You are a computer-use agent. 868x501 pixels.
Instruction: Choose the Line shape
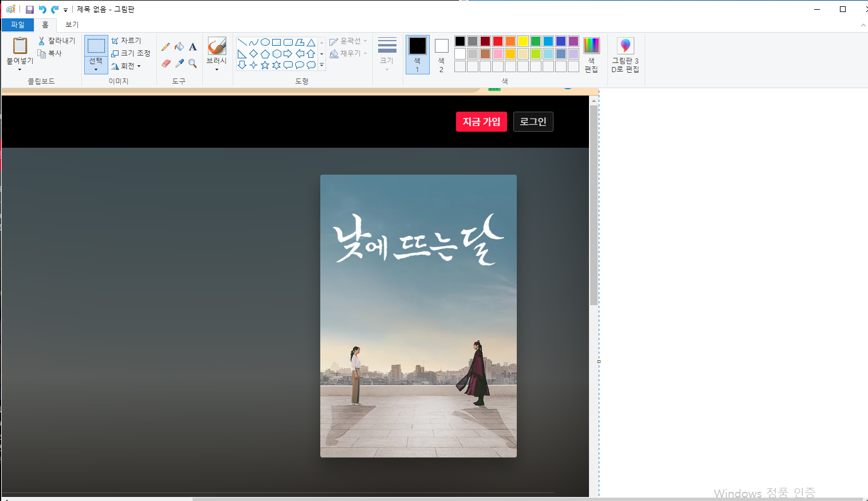pyautogui.click(x=242, y=42)
